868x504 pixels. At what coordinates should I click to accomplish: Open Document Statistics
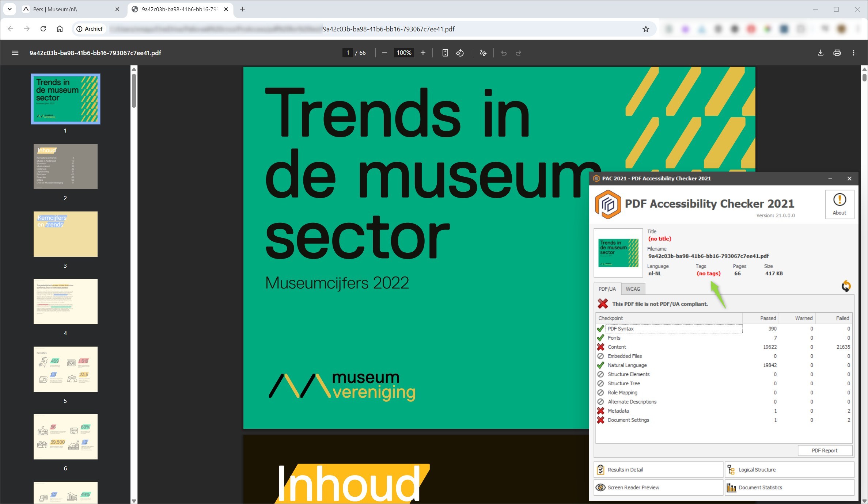pyautogui.click(x=789, y=488)
